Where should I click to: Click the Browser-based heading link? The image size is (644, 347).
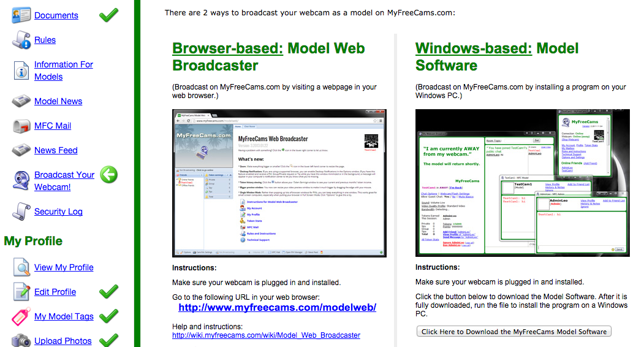click(227, 48)
